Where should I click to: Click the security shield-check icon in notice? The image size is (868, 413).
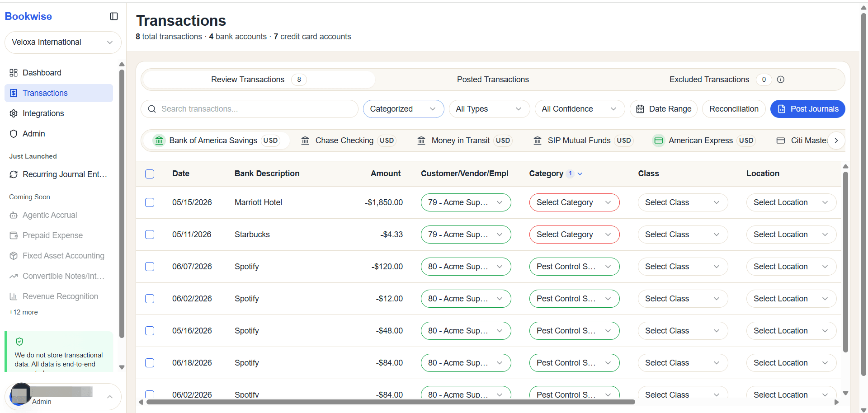pyautogui.click(x=19, y=342)
